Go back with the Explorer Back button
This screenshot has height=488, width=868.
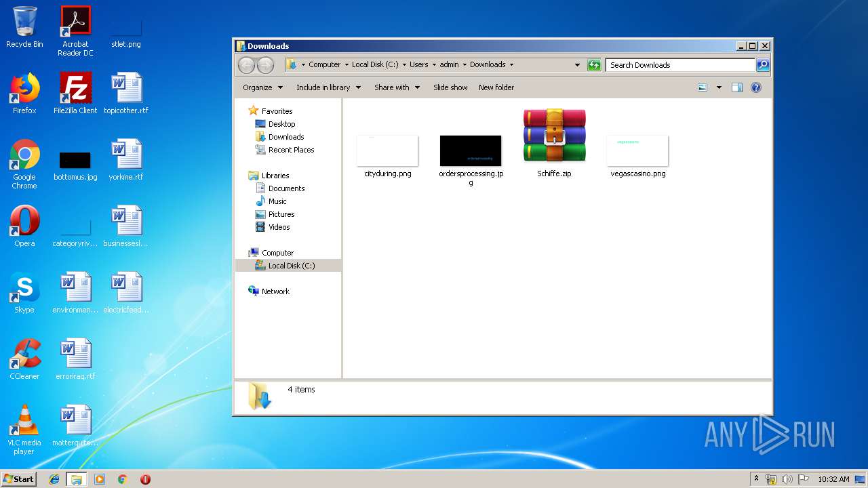(246, 65)
